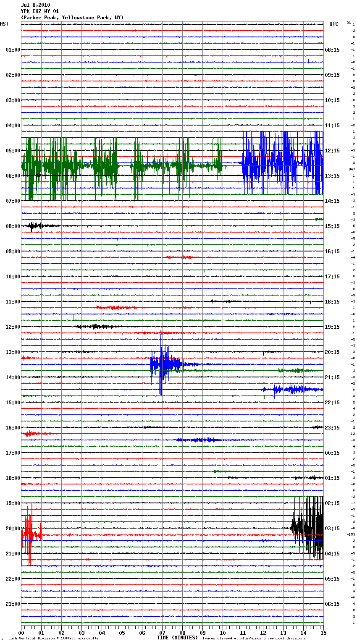Click the DC offset value 847
Image resolution: width=357 pixels, height=644 pixels.
coord(352,169)
